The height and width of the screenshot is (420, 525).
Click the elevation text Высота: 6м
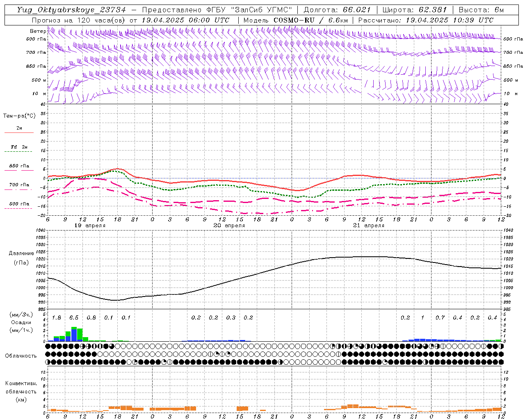click(481, 10)
